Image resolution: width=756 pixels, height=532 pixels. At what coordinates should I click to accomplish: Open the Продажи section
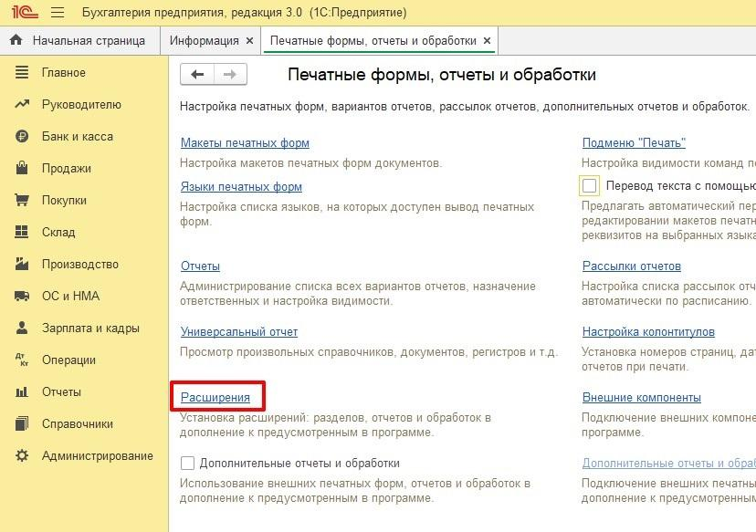[x=66, y=168]
